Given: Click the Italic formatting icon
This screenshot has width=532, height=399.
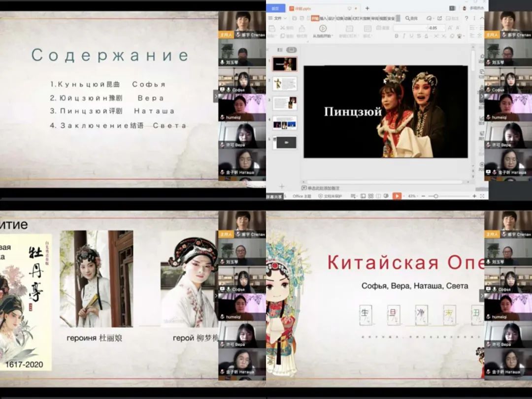Looking at the screenshot, I should [404, 36].
